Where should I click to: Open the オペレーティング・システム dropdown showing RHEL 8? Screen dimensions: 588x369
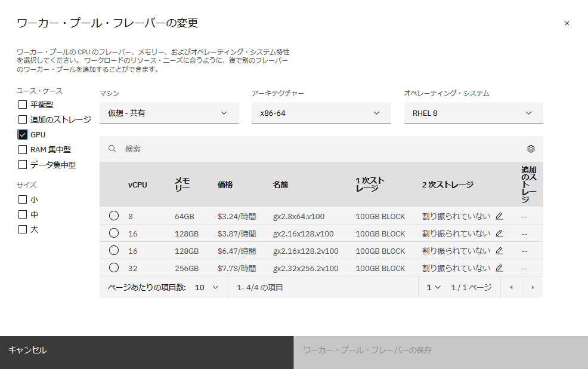point(474,113)
